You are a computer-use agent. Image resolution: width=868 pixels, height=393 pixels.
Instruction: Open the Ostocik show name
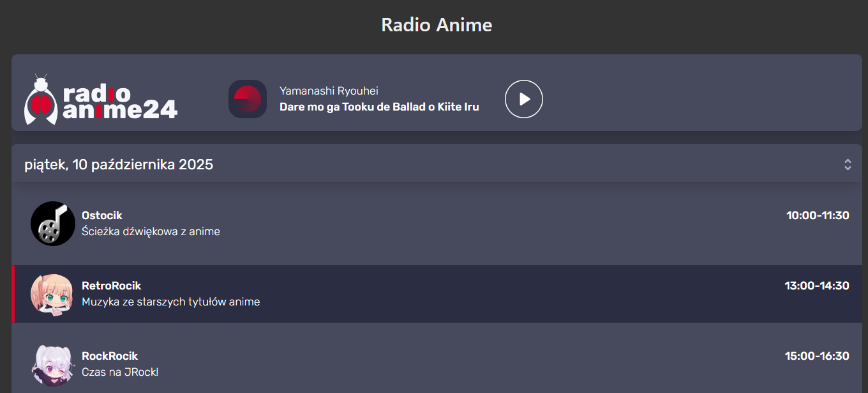click(102, 215)
